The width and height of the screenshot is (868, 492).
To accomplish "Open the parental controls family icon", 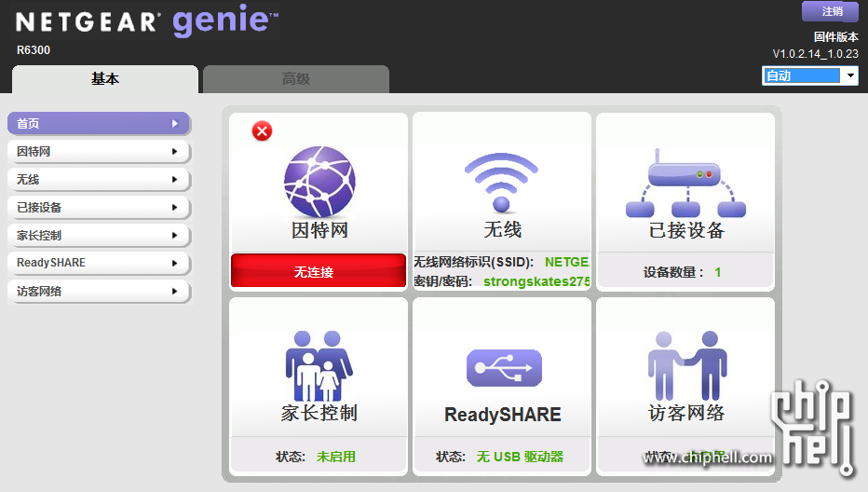I will pos(319,365).
